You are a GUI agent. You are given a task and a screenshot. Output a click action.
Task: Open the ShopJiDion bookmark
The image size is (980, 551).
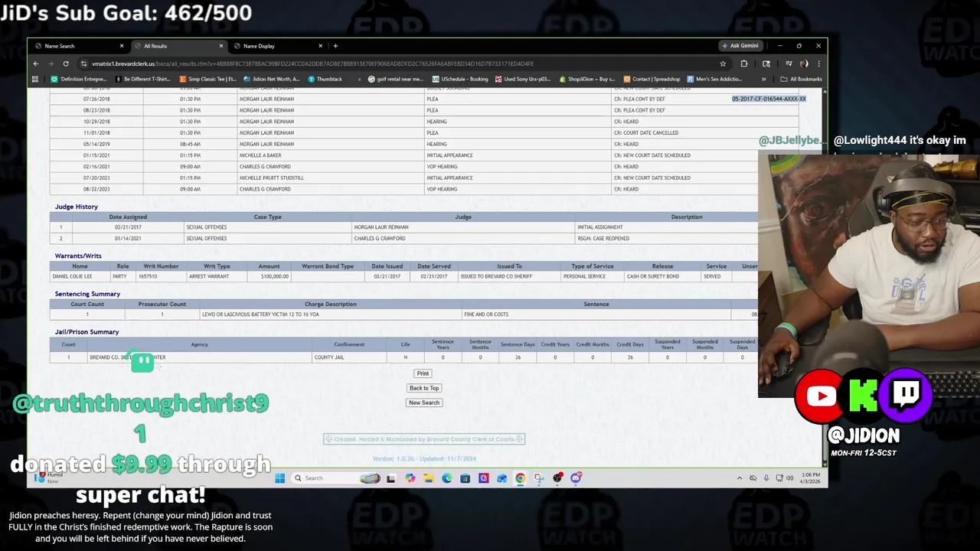[587, 79]
